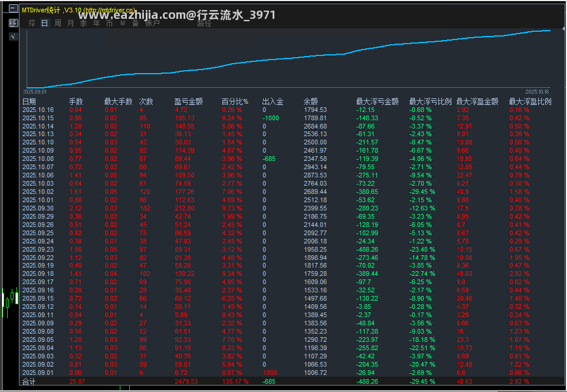Click floating profit ratio 2.92 % on 2025.09.18
This screenshot has height=392, width=567.
click(x=520, y=274)
